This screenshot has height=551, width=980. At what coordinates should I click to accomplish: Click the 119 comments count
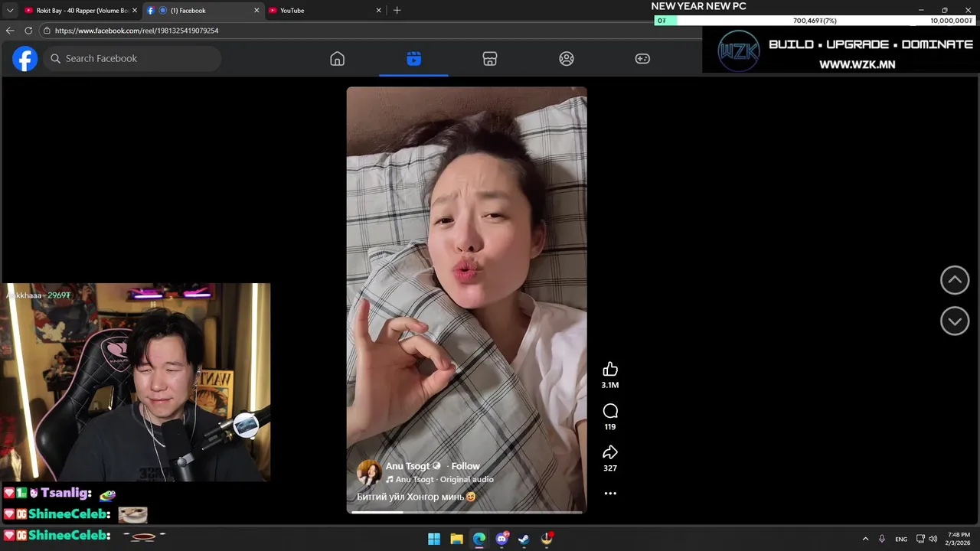[610, 427]
